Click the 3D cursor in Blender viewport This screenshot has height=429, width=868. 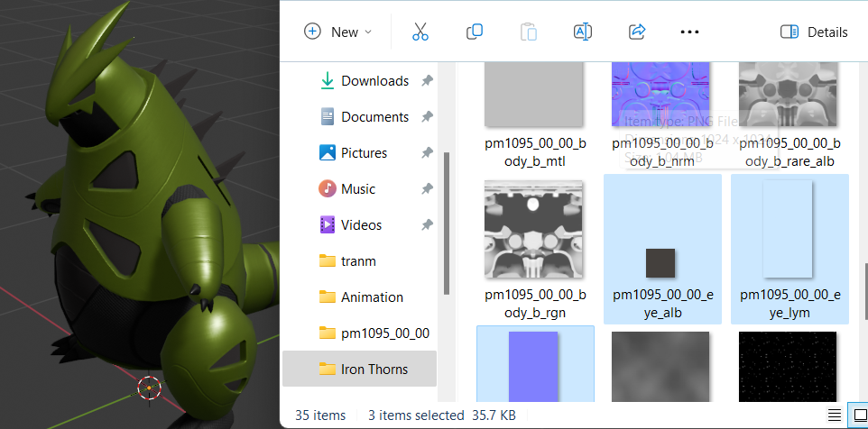coord(149,388)
